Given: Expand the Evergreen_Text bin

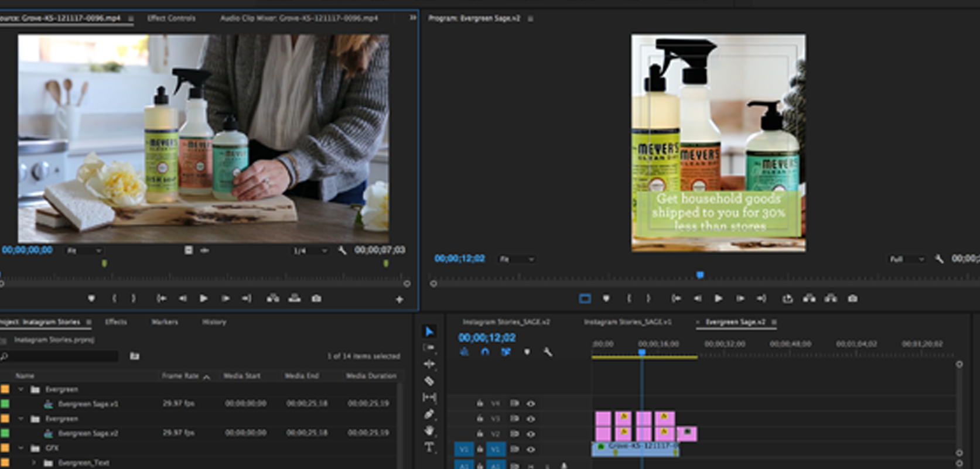Looking at the screenshot, I should click(33, 463).
